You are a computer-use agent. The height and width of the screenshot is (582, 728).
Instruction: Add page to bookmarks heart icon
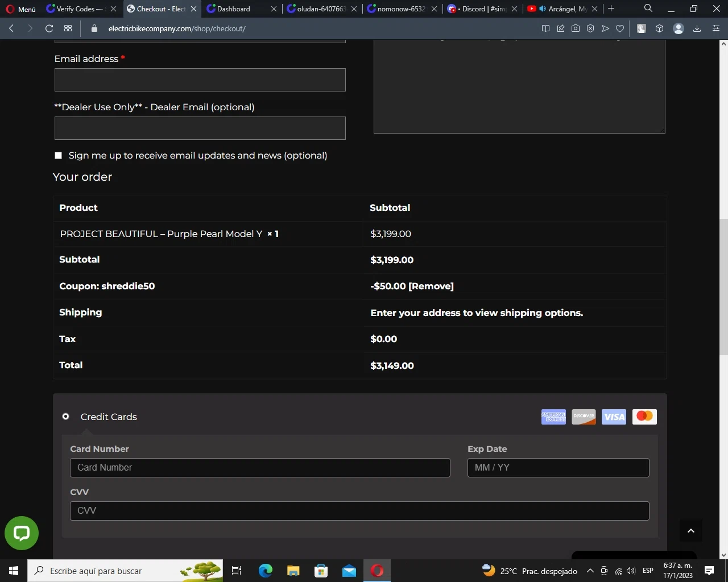pos(620,28)
